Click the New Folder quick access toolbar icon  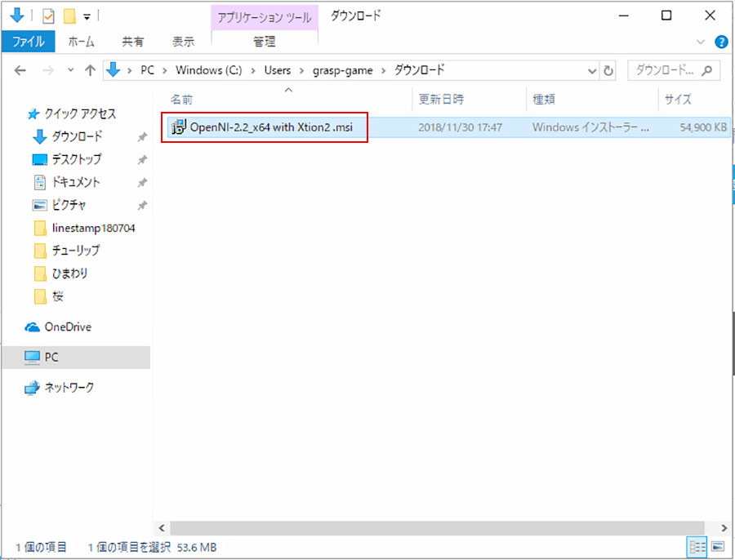coord(69,17)
